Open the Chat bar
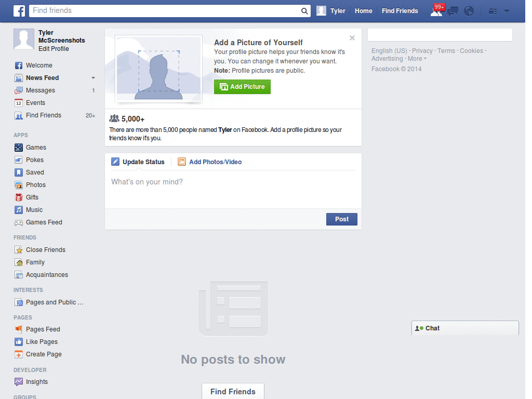This screenshot has height=399, width=532. 465,328
